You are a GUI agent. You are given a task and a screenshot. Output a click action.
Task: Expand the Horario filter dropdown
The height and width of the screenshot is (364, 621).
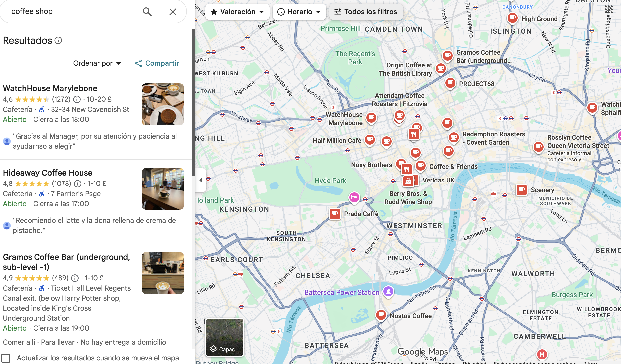(x=299, y=12)
